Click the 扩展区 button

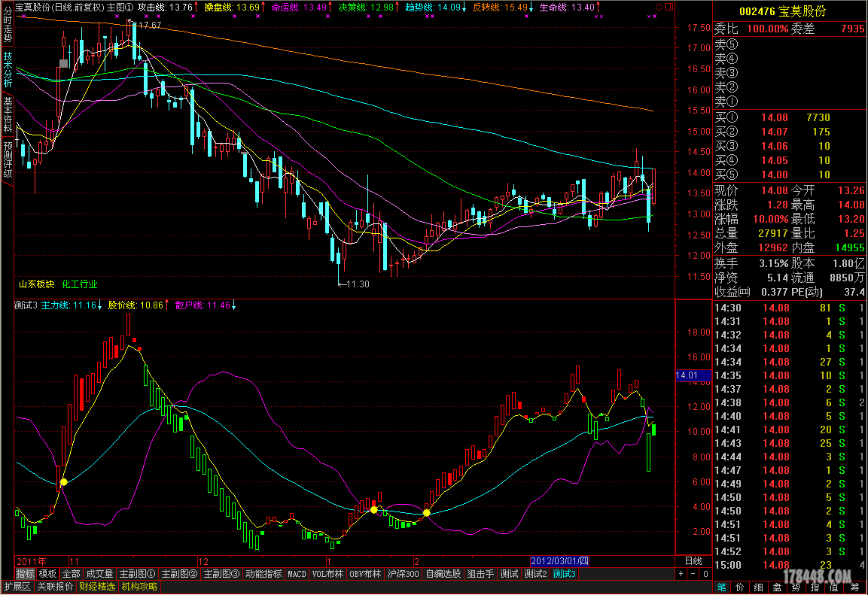click(x=17, y=587)
